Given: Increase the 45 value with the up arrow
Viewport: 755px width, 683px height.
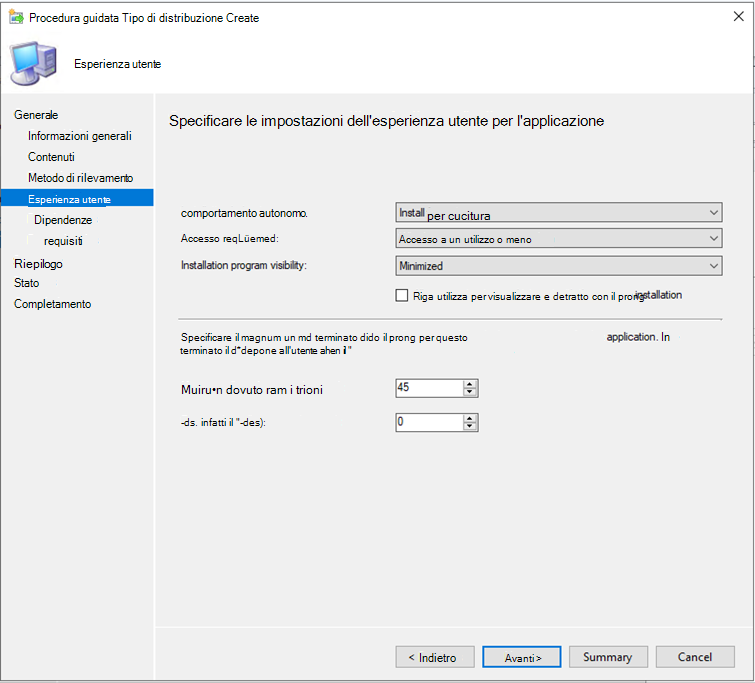Looking at the screenshot, I should [x=469, y=384].
